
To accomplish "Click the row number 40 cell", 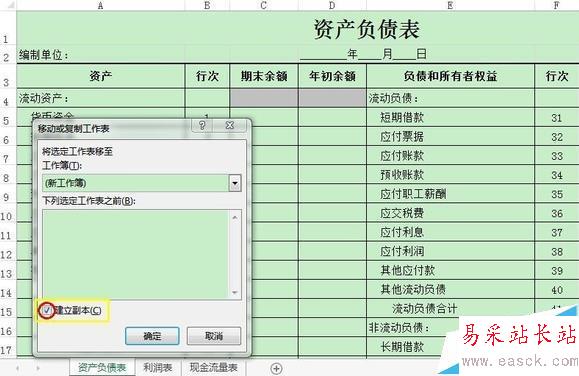I will [557, 290].
